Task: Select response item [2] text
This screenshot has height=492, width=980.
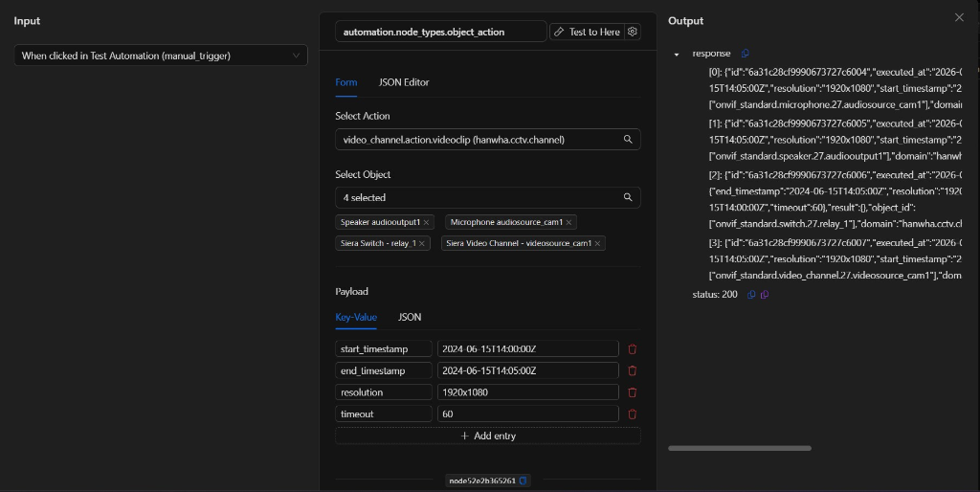Action: pos(835,199)
